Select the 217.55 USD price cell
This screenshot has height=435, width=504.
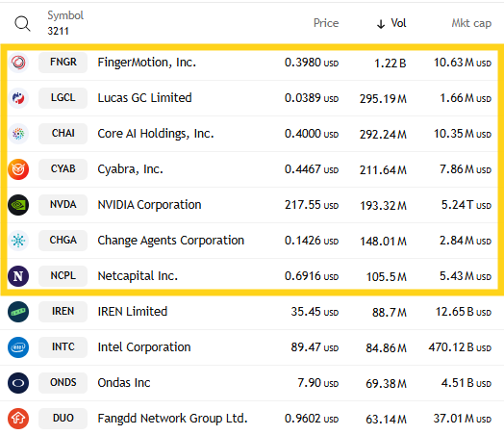click(312, 205)
